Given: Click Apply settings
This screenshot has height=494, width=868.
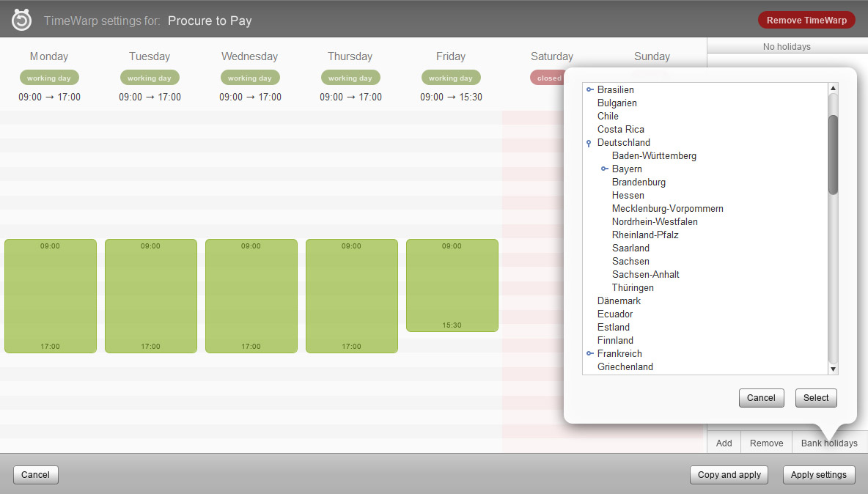Looking at the screenshot, I should point(819,474).
